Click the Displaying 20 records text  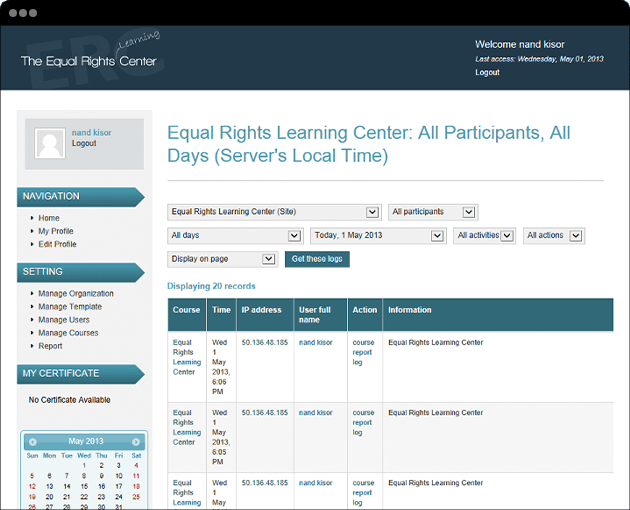[x=211, y=286]
